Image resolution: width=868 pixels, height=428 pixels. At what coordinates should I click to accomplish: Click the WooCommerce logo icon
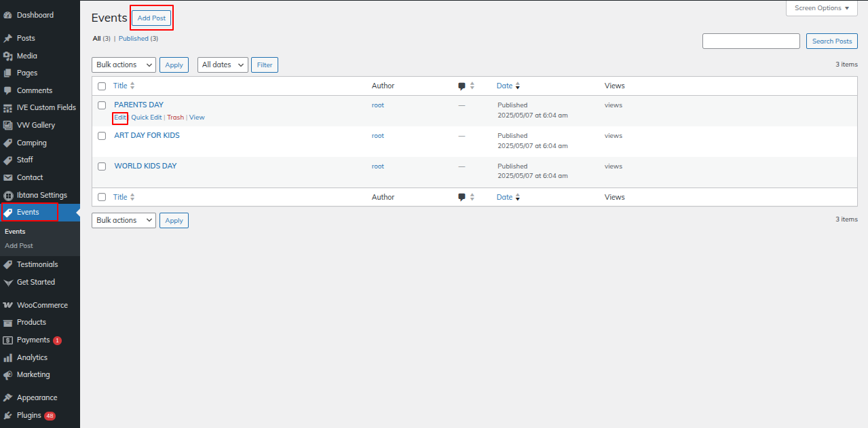pos(8,305)
